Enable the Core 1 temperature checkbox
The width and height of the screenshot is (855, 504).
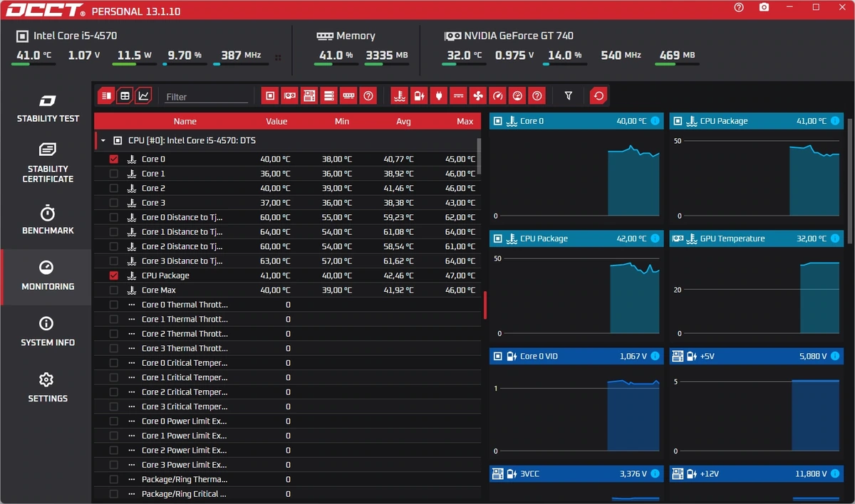114,174
